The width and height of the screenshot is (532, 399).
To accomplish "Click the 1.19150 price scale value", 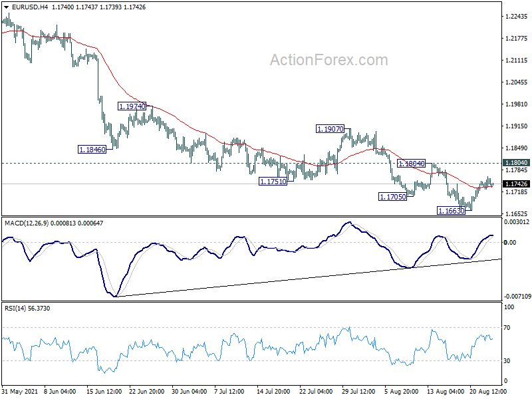I will click(517, 126).
